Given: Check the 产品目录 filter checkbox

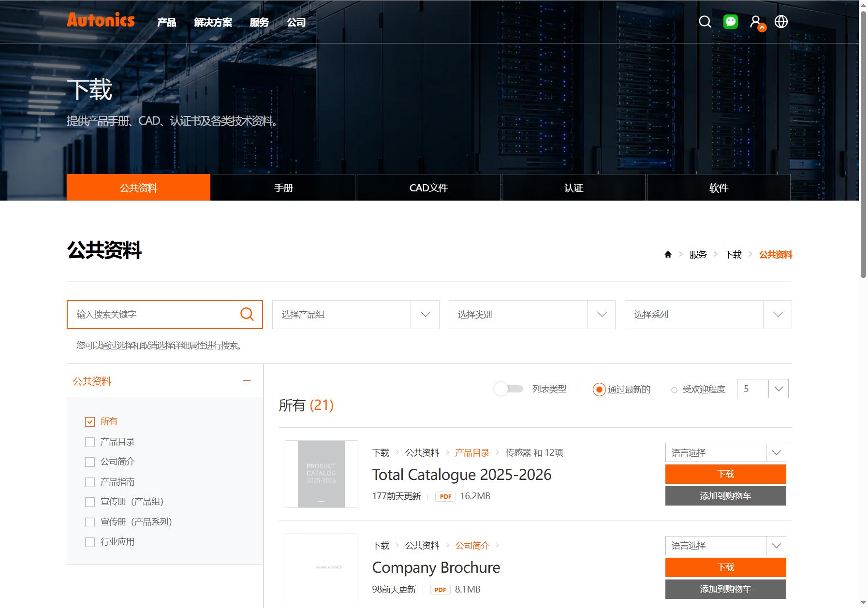Looking at the screenshot, I should 90,442.
